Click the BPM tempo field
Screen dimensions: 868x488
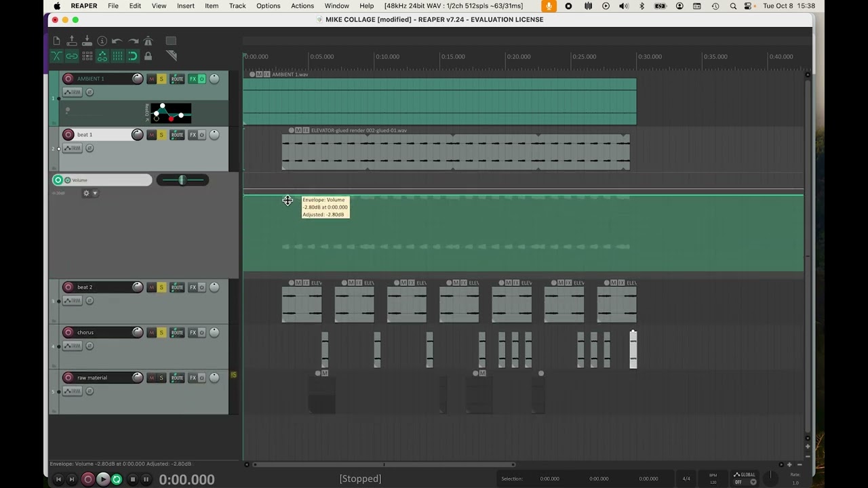[x=713, y=479]
